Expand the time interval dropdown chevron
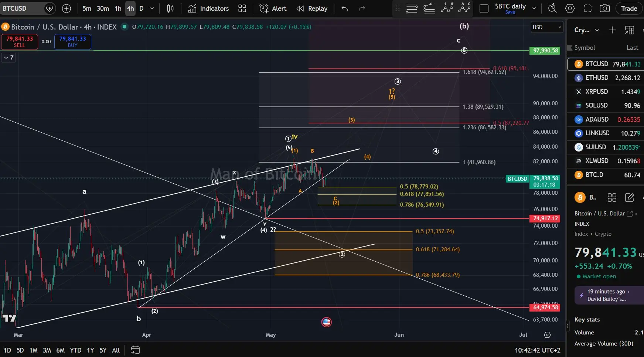This screenshot has width=644, height=357. tap(152, 8)
